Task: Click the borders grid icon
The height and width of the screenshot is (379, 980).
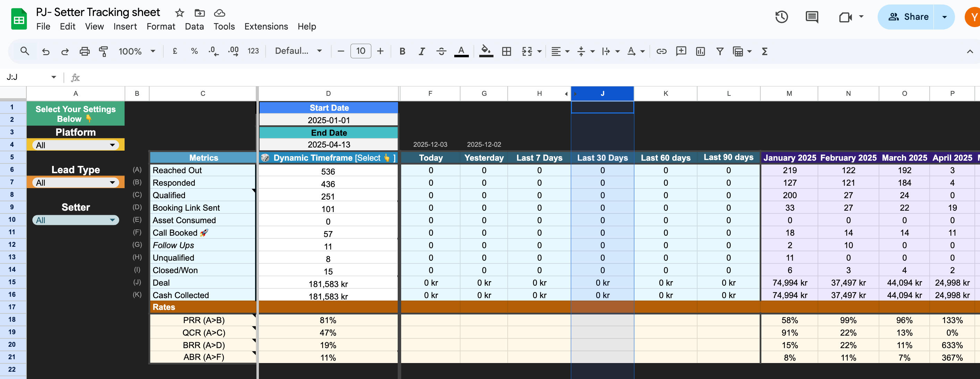Action: click(506, 51)
